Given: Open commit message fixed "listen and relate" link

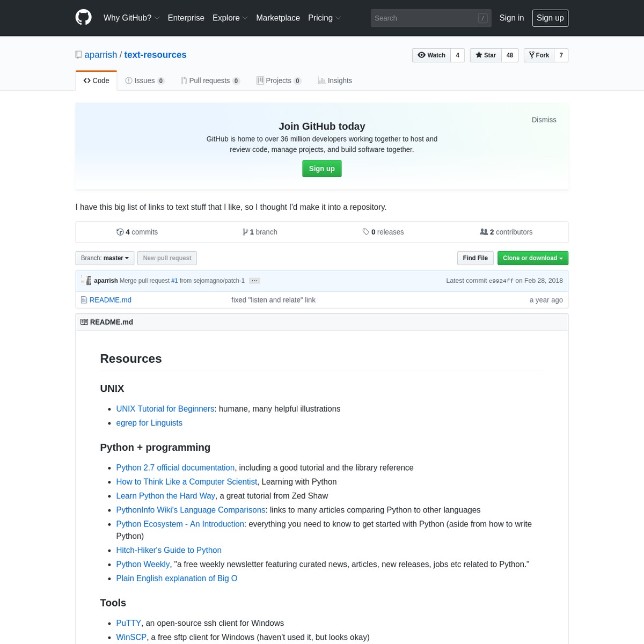Looking at the screenshot, I should click(274, 300).
